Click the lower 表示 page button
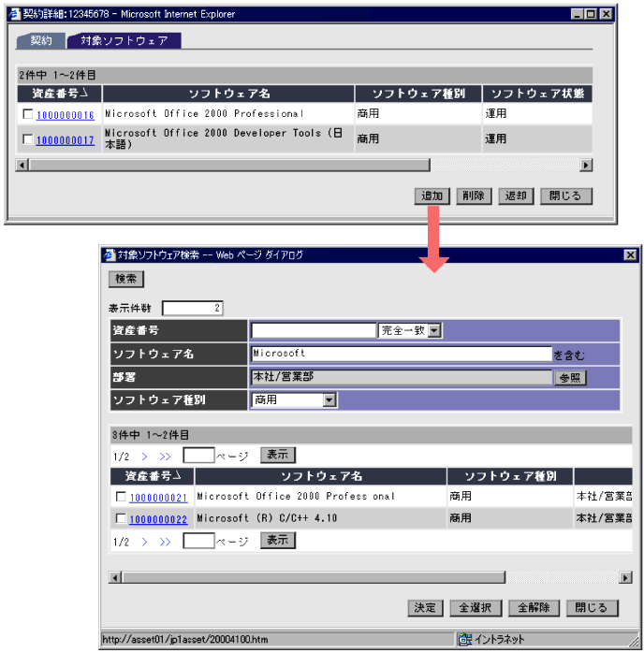The height and width of the screenshot is (653, 644). point(277,540)
